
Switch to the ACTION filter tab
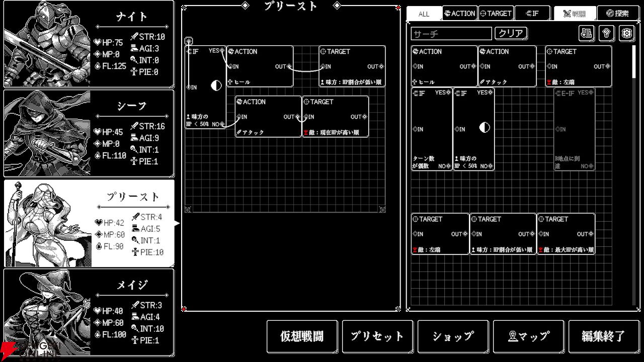460,14
